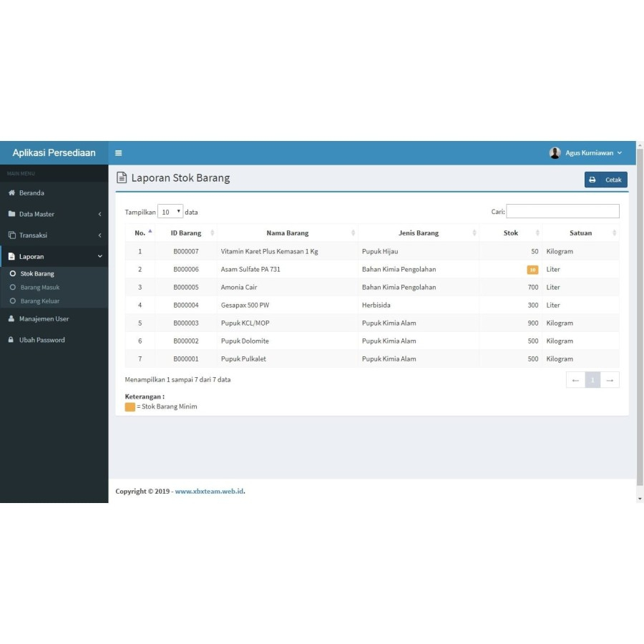Open the www.xbxteam.web.id footer link
Screen dimensions: 644x644
coord(209,492)
